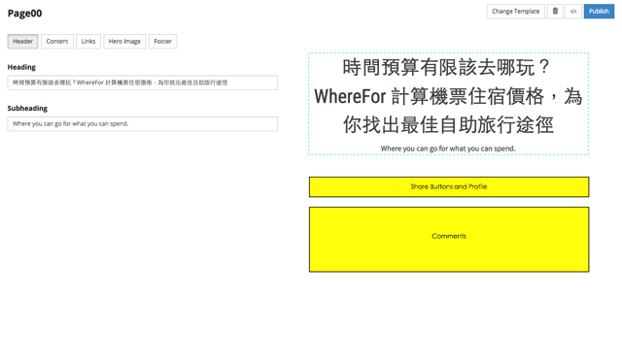Select the Comments preview block
Viewport: 622px width, 364px height.
[449, 239]
